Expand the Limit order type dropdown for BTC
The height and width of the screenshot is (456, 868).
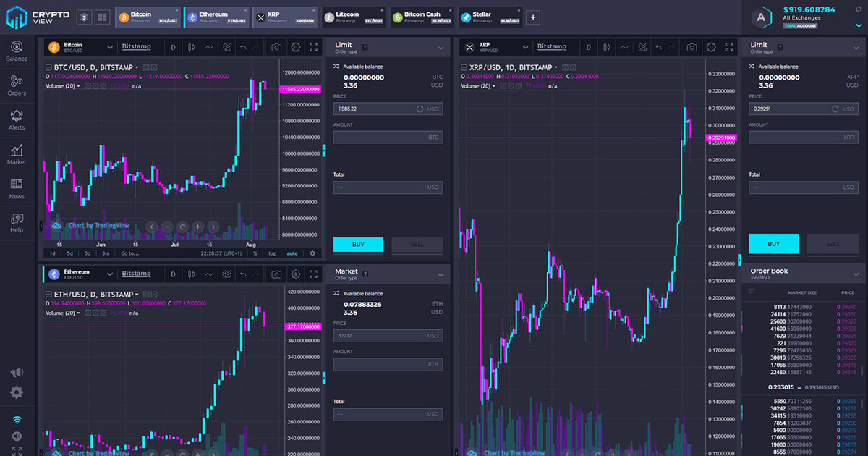(441, 48)
